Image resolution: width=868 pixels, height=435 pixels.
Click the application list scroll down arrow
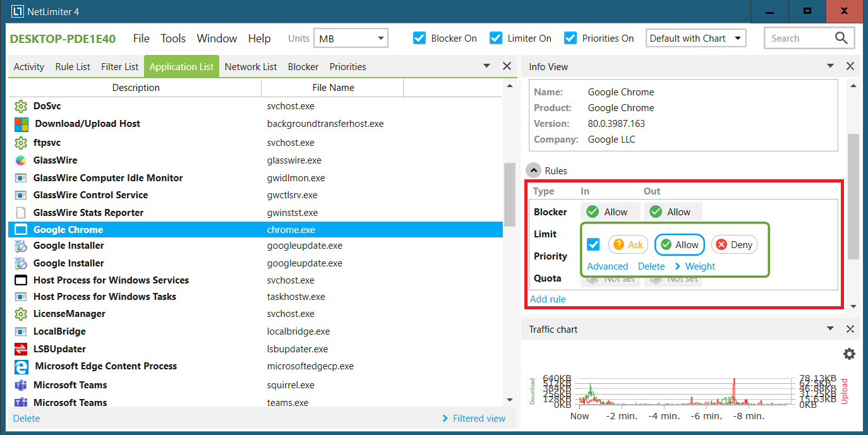tap(509, 400)
